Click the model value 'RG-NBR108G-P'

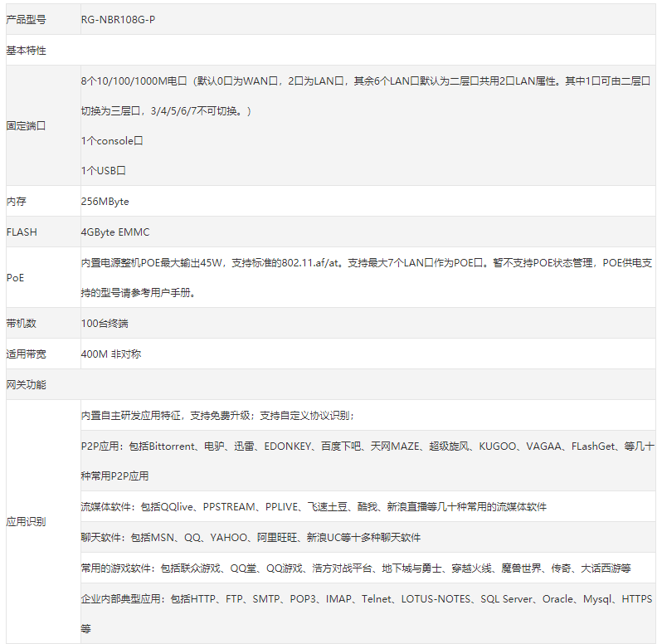click(x=118, y=20)
